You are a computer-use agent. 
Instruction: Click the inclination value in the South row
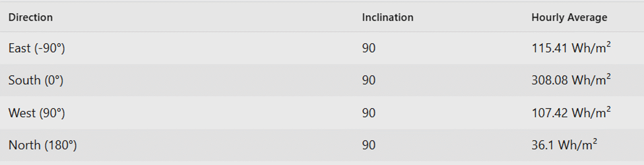(368, 80)
